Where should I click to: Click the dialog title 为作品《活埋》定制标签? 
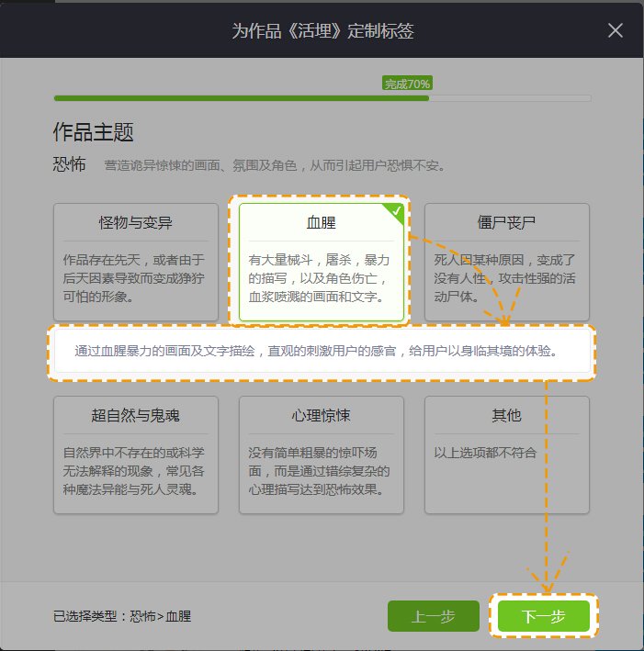(322, 30)
